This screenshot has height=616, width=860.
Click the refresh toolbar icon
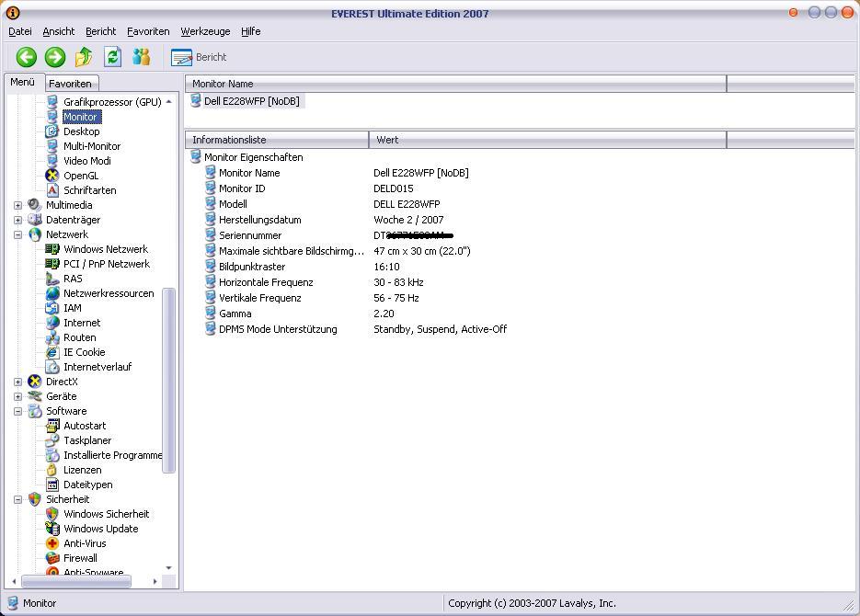pos(112,57)
